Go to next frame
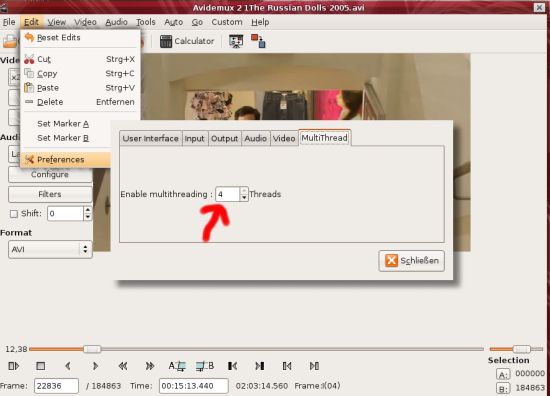 point(95,366)
